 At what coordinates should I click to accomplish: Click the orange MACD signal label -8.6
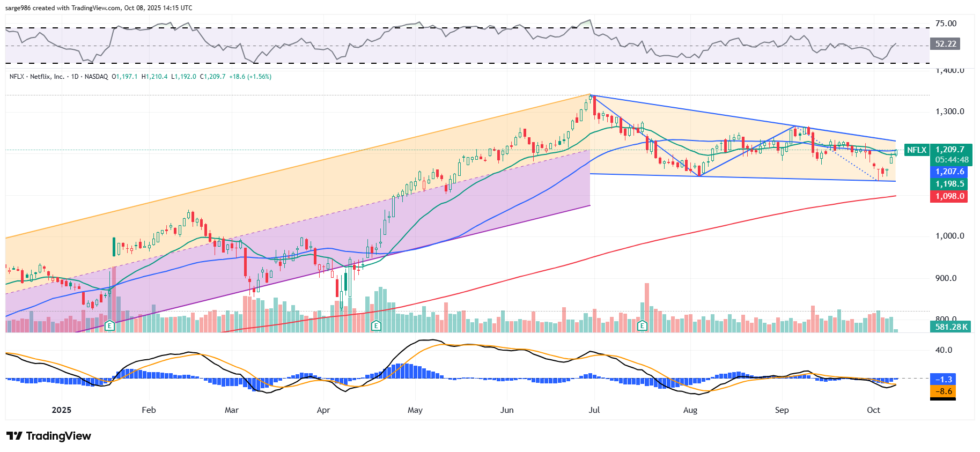[x=943, y=391]
